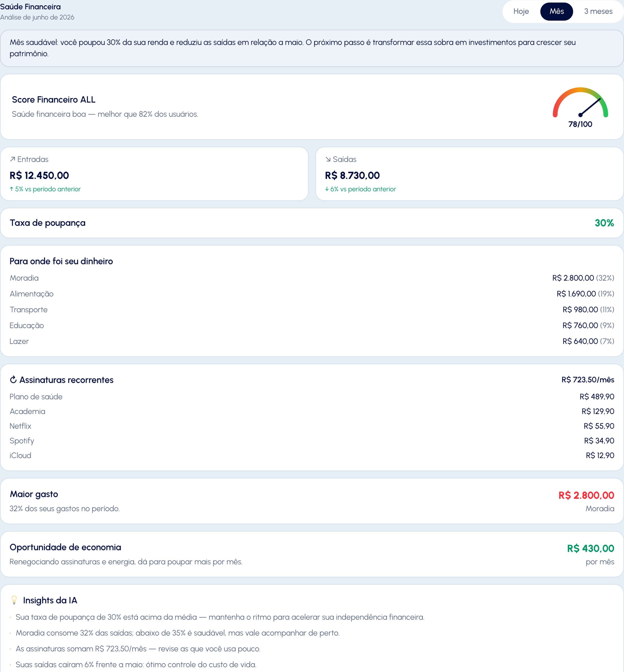The image size is (624, 672).
Task: Click the R$ 489,90 health plan price
Action: [597, 396]
